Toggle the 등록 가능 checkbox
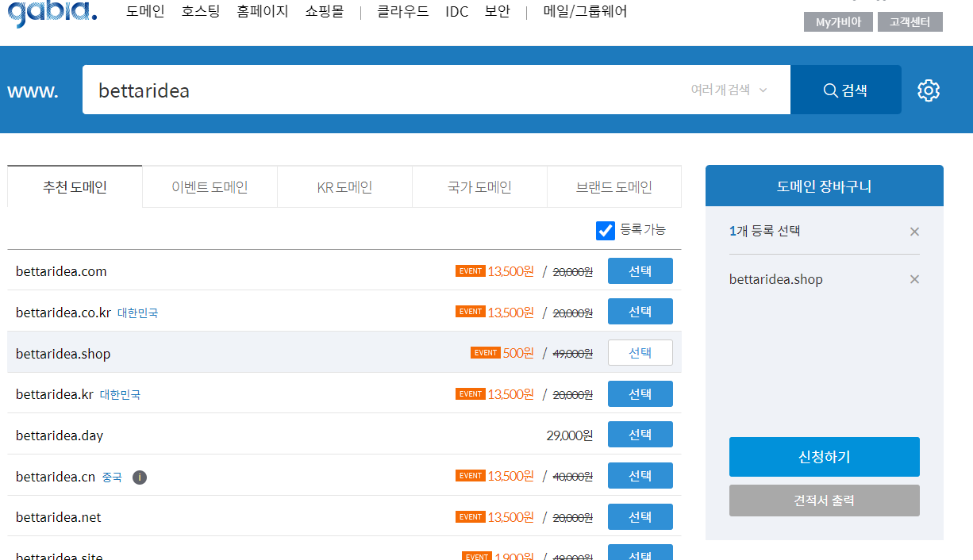This screenshot has width=973, height=560. click(606, 231)
